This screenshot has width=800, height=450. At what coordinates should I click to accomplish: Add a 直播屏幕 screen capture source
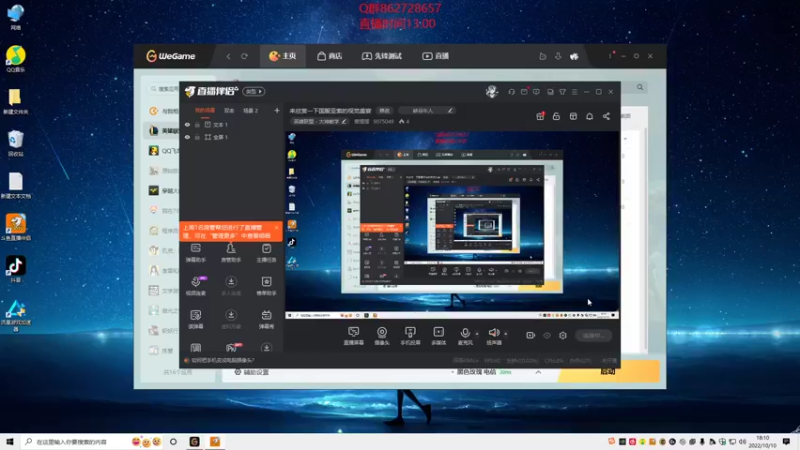click(x=354, y=336)
